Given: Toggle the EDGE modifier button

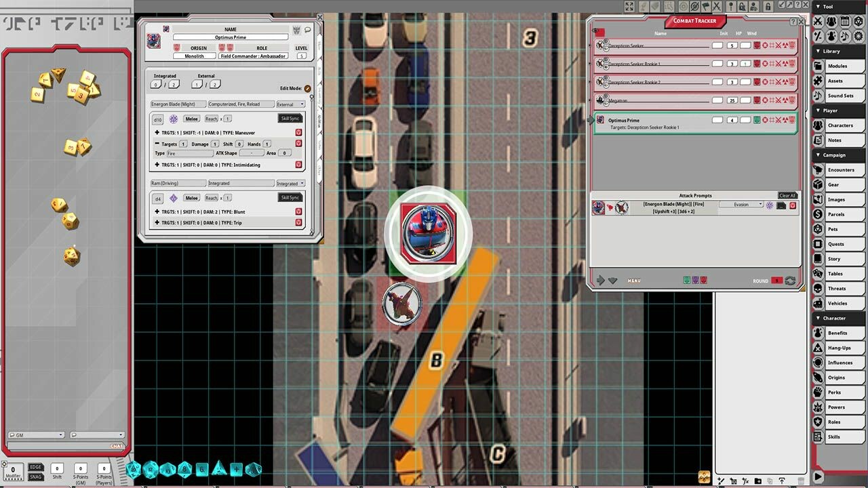Looking at the screenshot, I should pyautogui.click(x=36, y=467).
